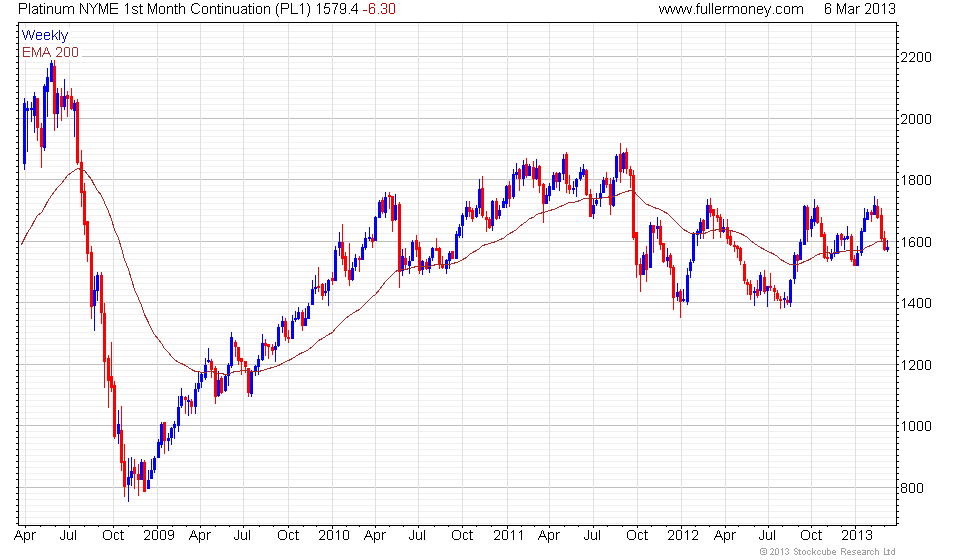The width and height of the screenshot is (980, 560).
Task: Click the 1600 price axis label
Action: tap(916, 242)
